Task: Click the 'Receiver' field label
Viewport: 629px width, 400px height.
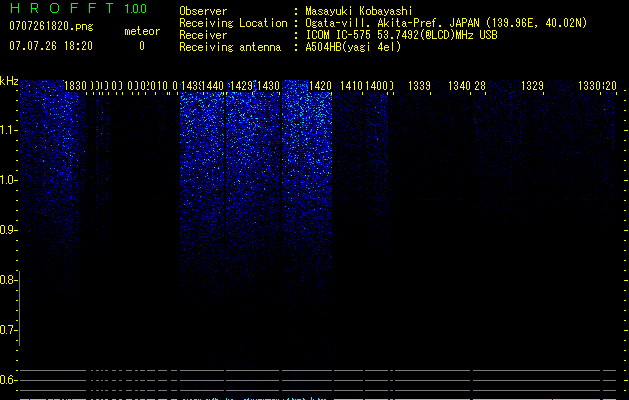Action: click(203, 35)
